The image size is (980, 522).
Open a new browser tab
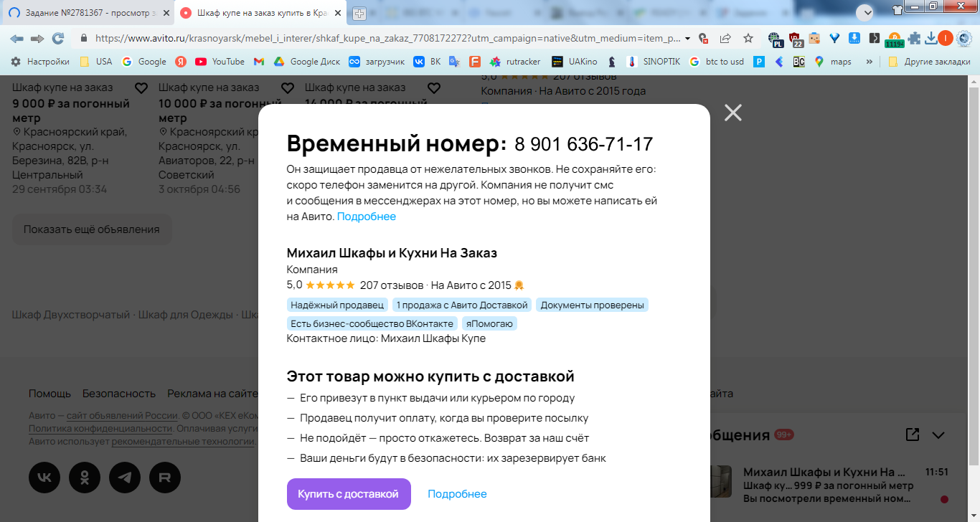coord(359,14)
